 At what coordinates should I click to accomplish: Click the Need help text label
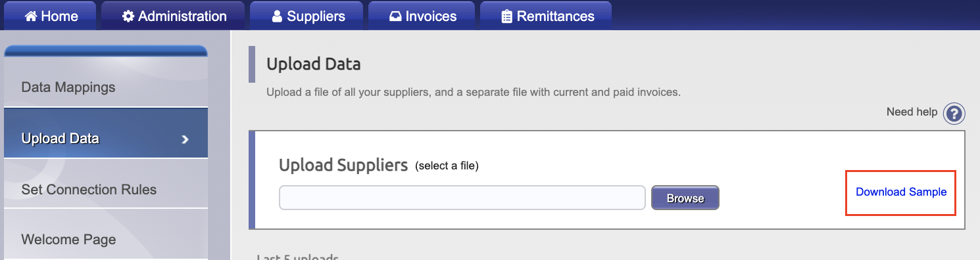point(912,112)
